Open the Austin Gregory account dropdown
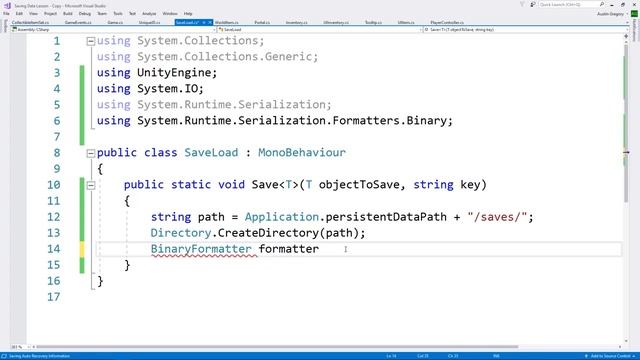The image size is (640, 360). [x=612, y=13]
